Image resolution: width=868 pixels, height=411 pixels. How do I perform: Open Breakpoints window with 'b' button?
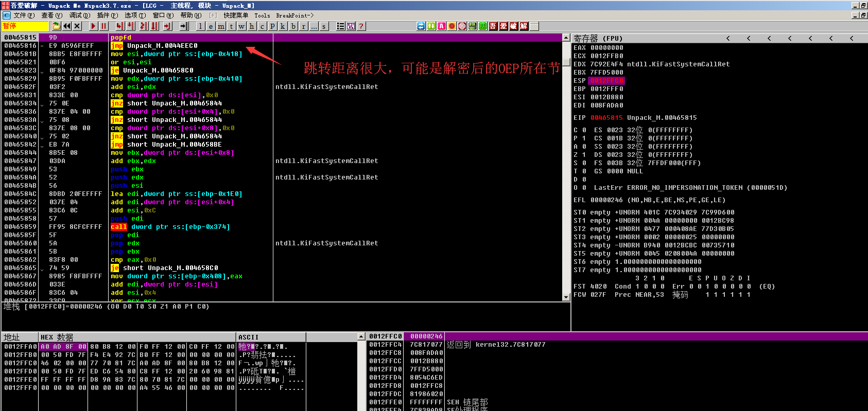[293, 26]
